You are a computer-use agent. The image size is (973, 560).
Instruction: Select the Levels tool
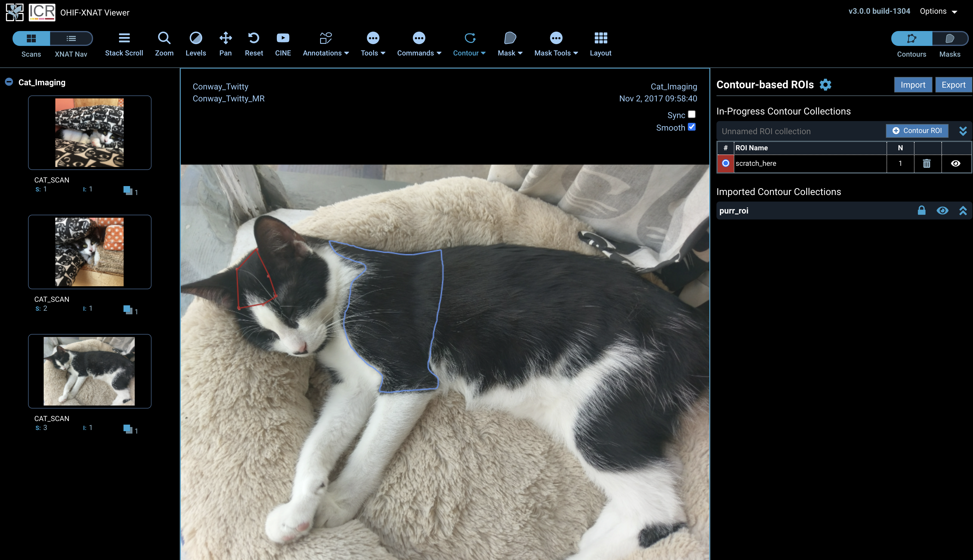[195, 44]
